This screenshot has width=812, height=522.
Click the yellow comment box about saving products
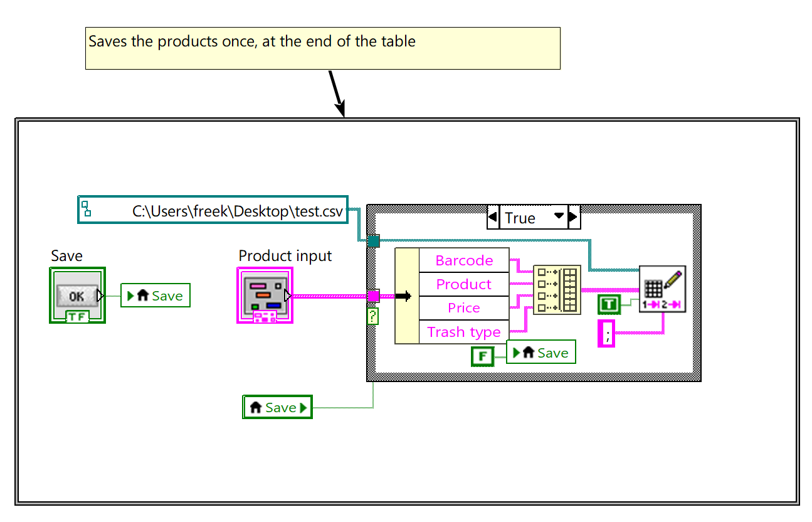point(322,48)
